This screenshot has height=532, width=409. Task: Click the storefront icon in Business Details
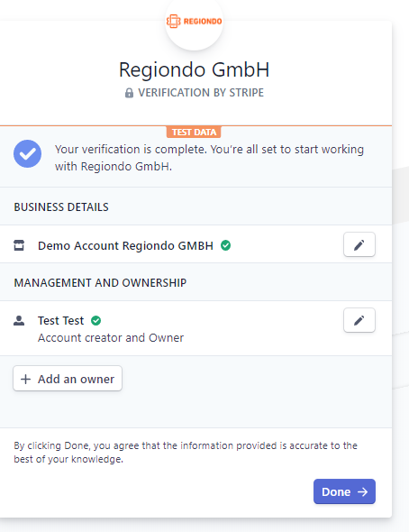[x=19, y=245]
